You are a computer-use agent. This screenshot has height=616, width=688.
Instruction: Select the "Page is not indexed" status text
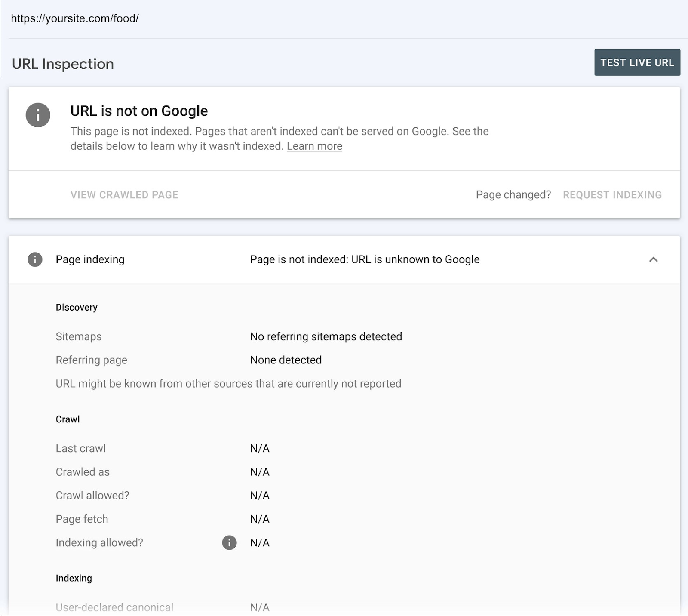pos(365,259)
